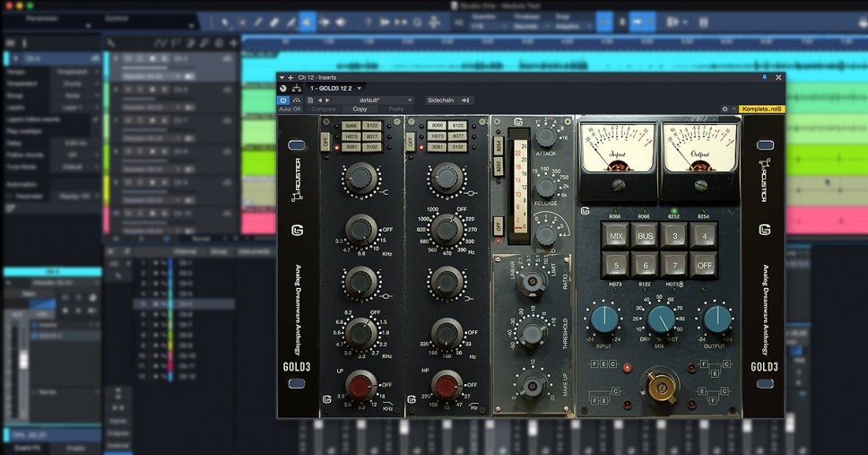The width and height of the screenshot is (868, 455).
Task: Click the gold key switch at bottom
Action: coord(662,386)
